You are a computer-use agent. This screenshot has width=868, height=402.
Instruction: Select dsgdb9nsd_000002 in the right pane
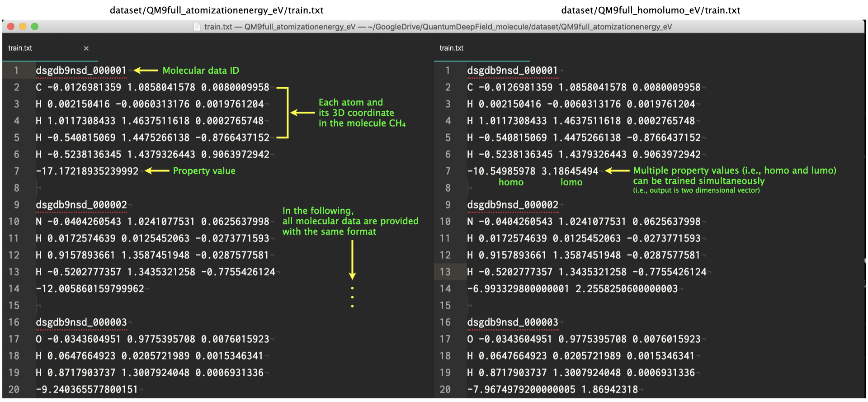point(513,205)
